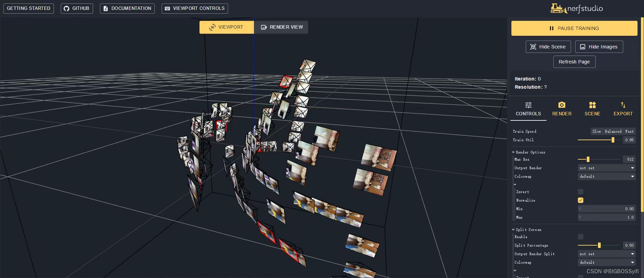Click the Train Util 0.85 value field
644x278 pixels.
(x=629, y=140)
